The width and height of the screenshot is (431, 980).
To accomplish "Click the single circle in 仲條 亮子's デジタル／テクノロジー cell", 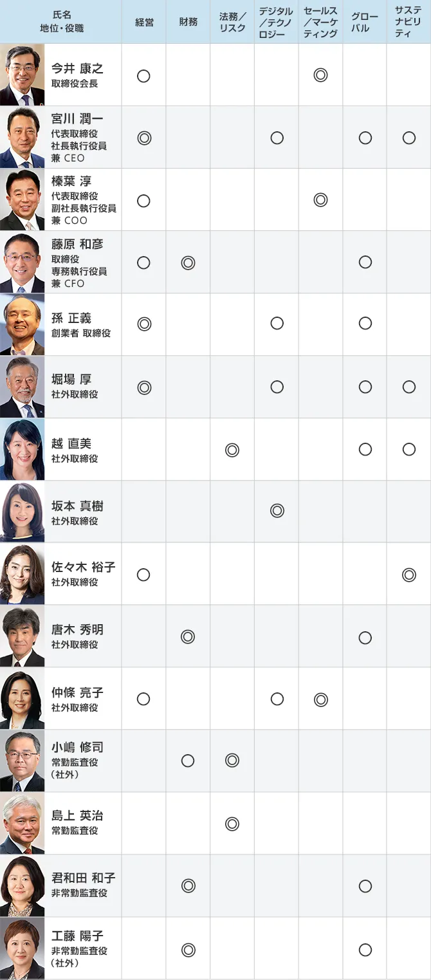I will click(277, 699).
